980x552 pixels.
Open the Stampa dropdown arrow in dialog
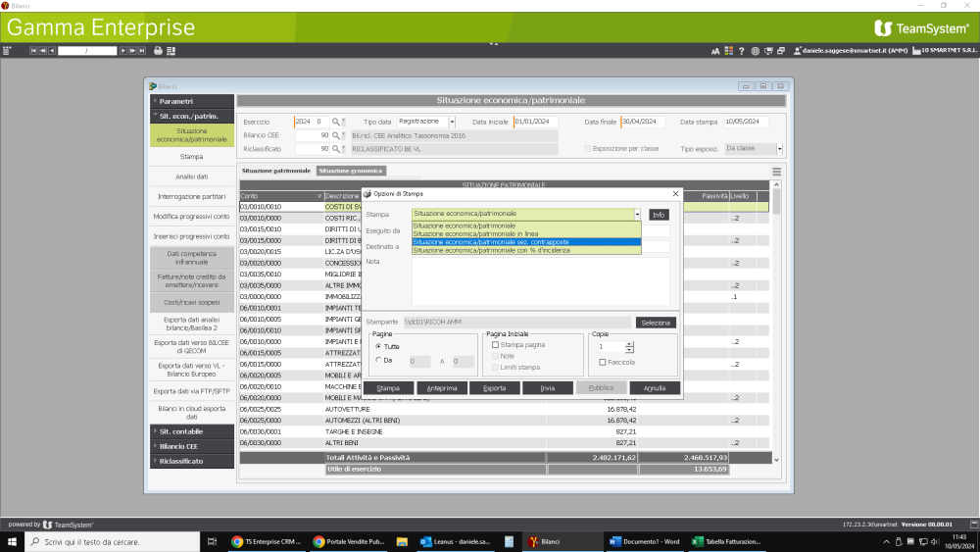tap(637, 215)
